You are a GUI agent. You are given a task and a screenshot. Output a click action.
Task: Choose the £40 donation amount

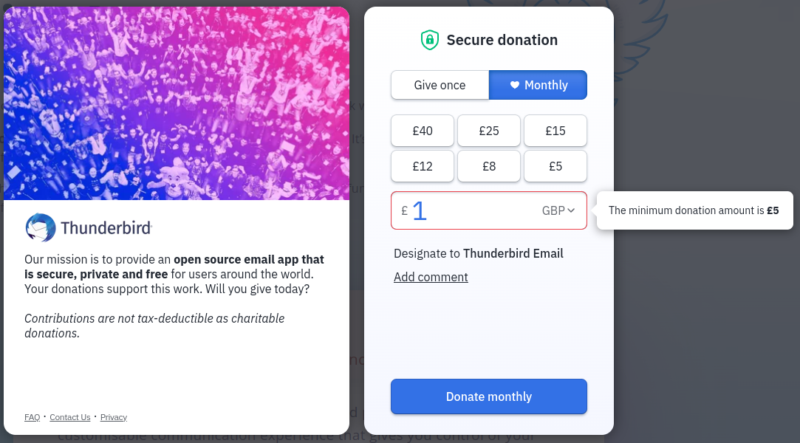(422, 131)
